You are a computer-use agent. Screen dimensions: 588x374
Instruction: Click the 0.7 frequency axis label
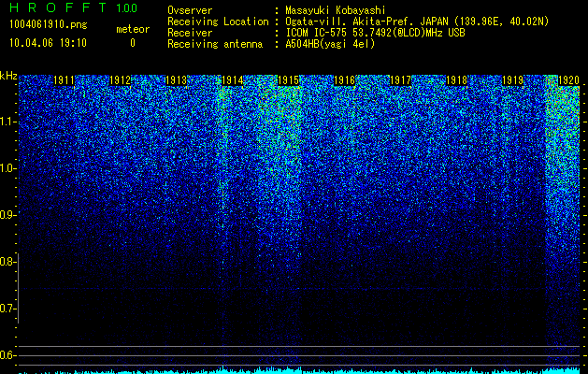[x=7, y=309]
